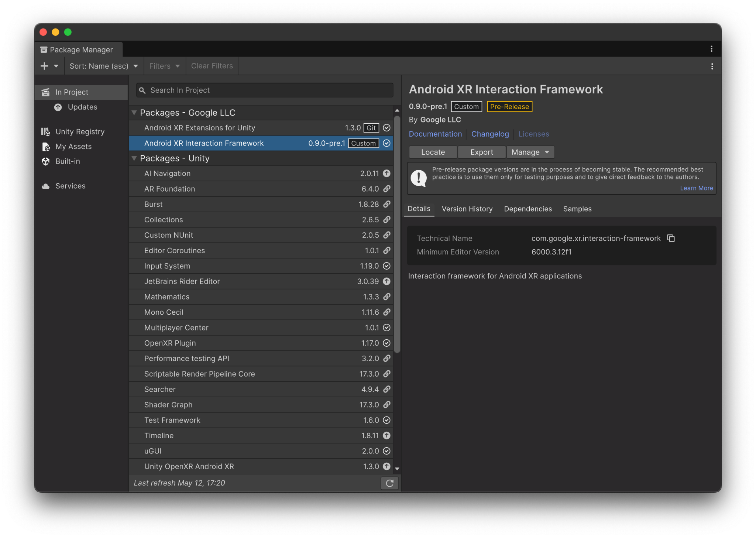Click the Pre-Release tag label
Viewport: 756px width, 538px height.
(x=509, y=107)
